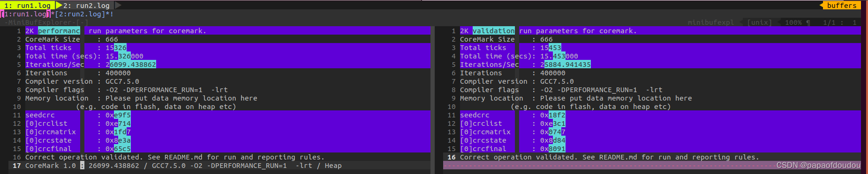Click left pane seedcrc value 0xe9f5
The height and width of the screenshot is (174, 868).
pyautogui.click(x=118, y=115)
